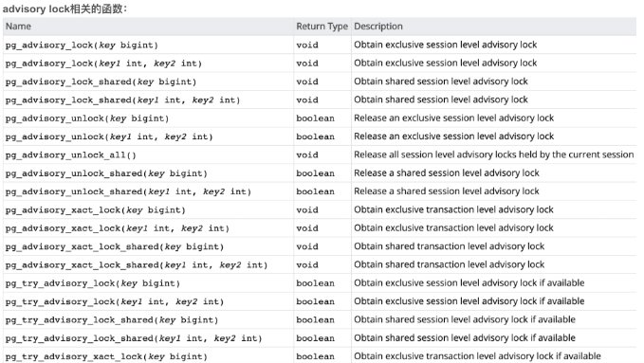Viewport: 644px width, 363px height.
Task: Click the 'Description' column header
Action: [x=378, y=27]
